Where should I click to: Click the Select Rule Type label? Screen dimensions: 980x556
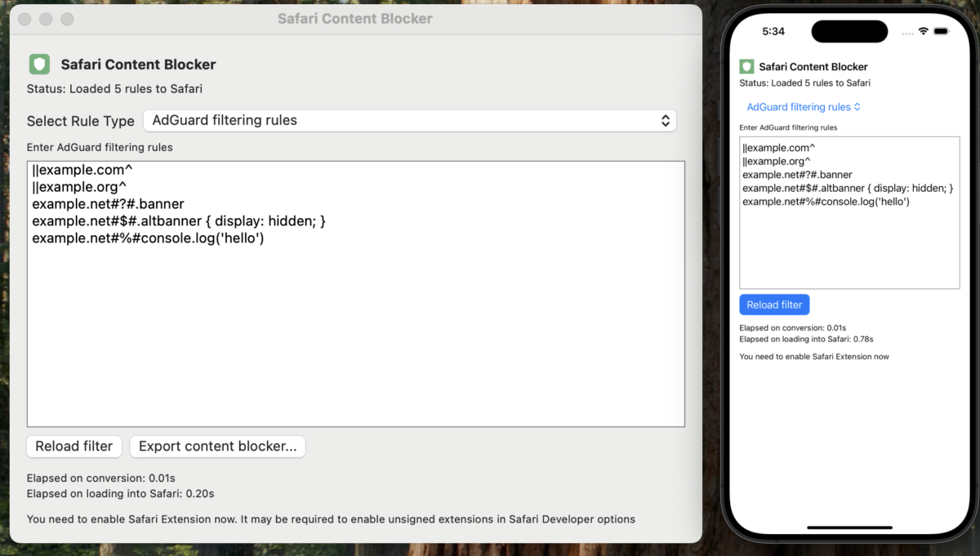[80, 121]
